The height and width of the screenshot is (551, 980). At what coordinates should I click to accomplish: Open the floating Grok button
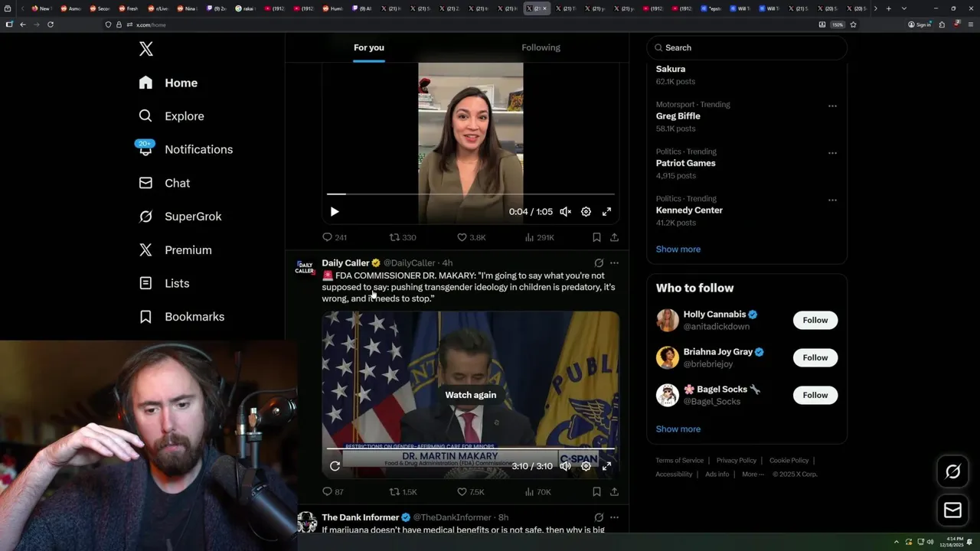953,472
